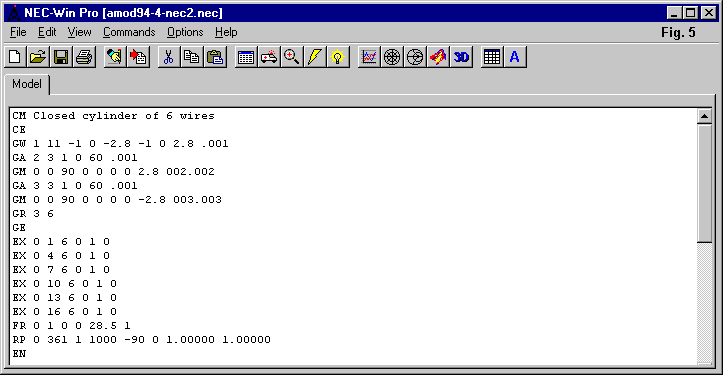Open a file with the folder icon
This screenshot has width=723, height=375.
pos(38,57)
